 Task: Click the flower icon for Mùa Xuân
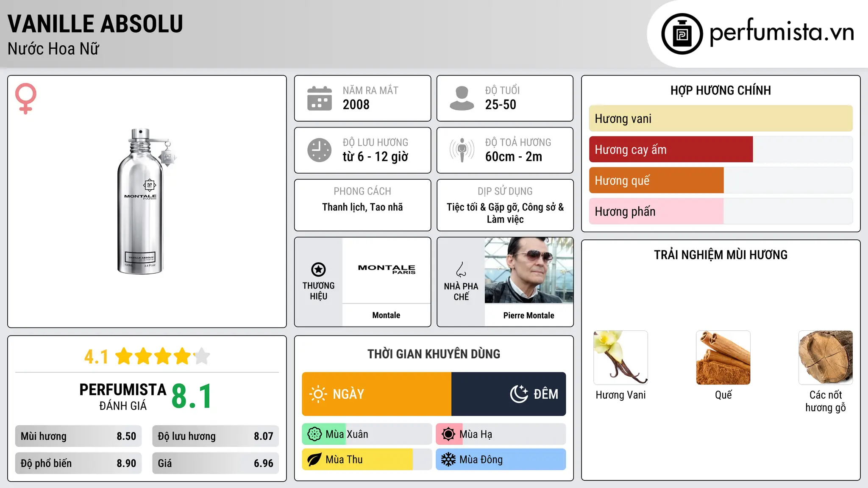click(x=314, y=434)
